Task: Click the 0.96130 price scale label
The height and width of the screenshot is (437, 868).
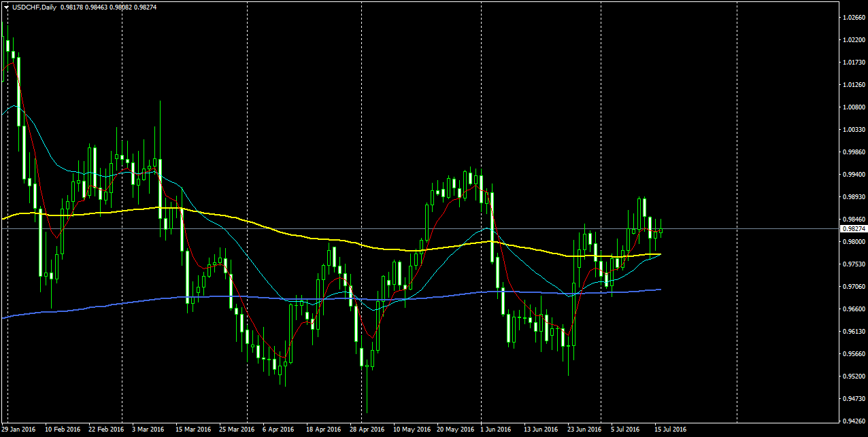Action: point(854,332)
